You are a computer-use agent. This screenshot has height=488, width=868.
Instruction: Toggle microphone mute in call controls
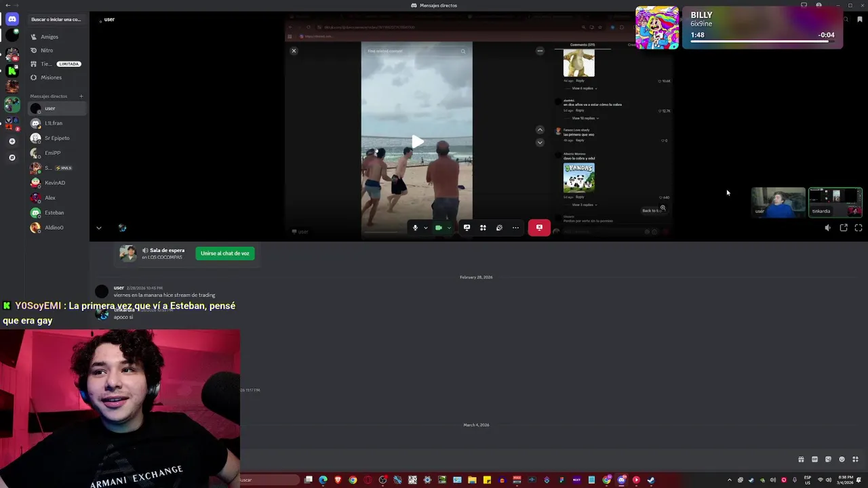[415, 228]
